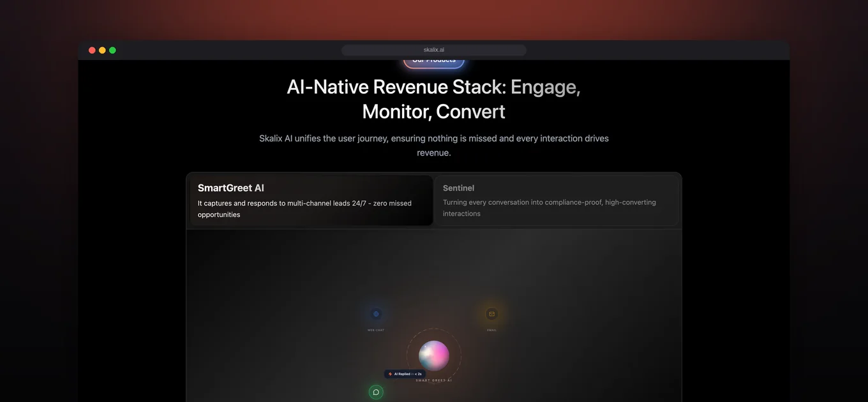Click the lightning bolt icon in AI Replied badge
This screenshot has width=868, height=402.
(x=390, y=374)
